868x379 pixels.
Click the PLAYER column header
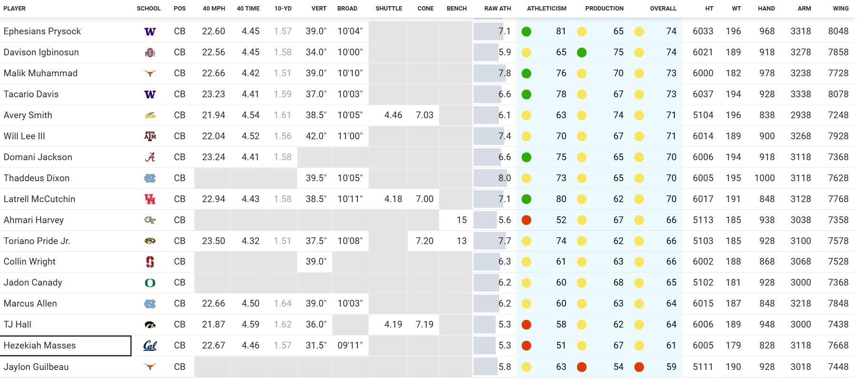tap(15, 9)
